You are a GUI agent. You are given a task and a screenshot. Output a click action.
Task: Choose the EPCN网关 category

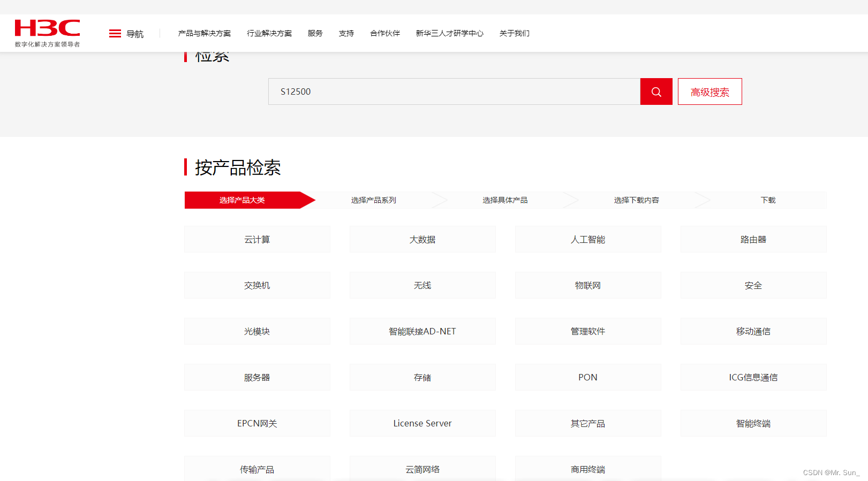[257, 423]
